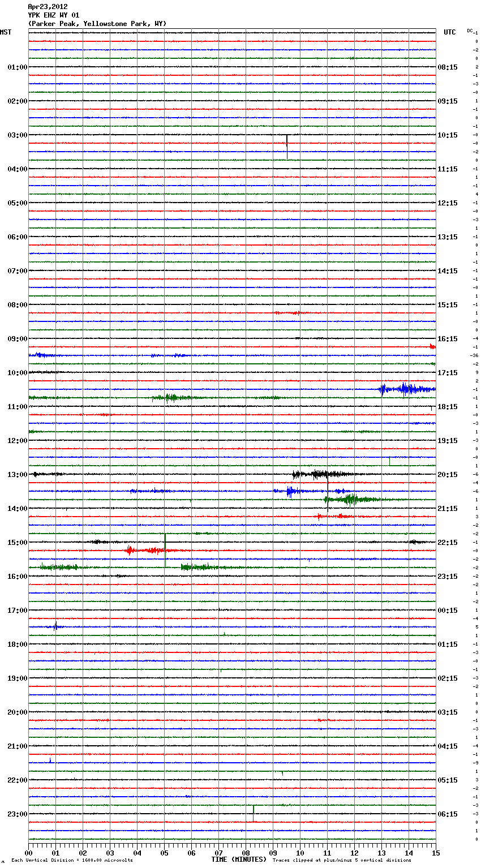Image resolution: width=481 pixels, height=868 pixels.
Task: Click the MST time label "05:00"
Action: (x=18, y=203)
